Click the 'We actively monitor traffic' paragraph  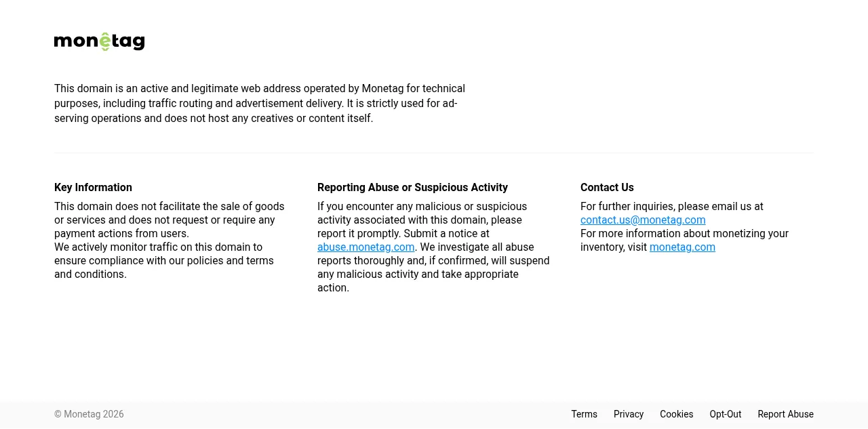point(164,261)
